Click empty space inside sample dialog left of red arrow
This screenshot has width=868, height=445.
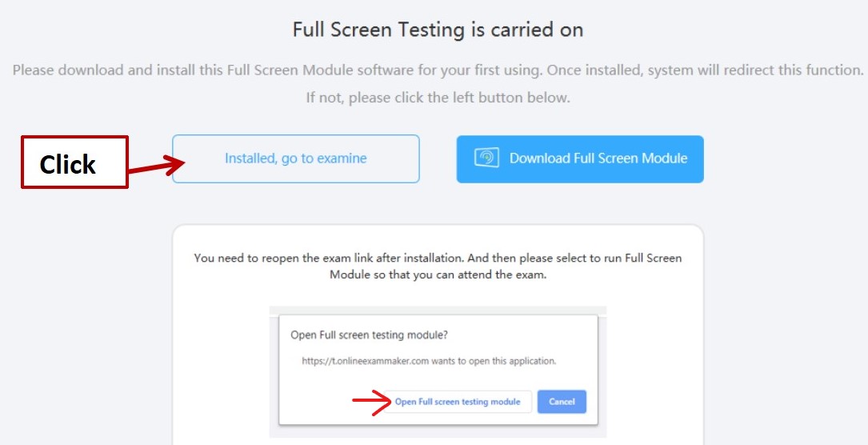(x=315, y=402)
